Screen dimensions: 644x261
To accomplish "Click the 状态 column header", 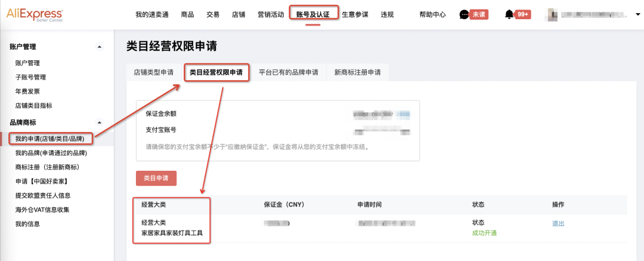I will pyautogui.click(x=478, y=205).
